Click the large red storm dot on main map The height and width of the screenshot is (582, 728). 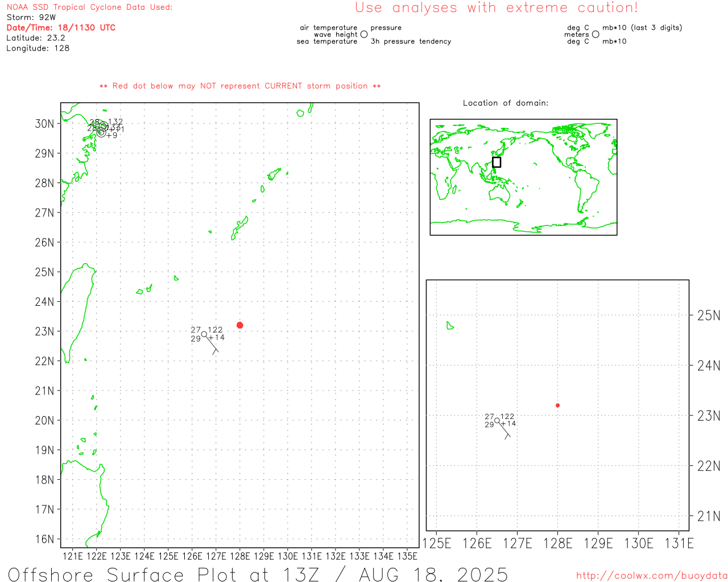click(240, 325)
